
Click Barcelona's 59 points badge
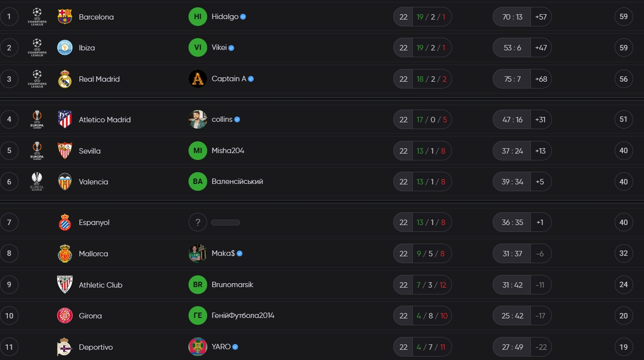coord(623,17)
